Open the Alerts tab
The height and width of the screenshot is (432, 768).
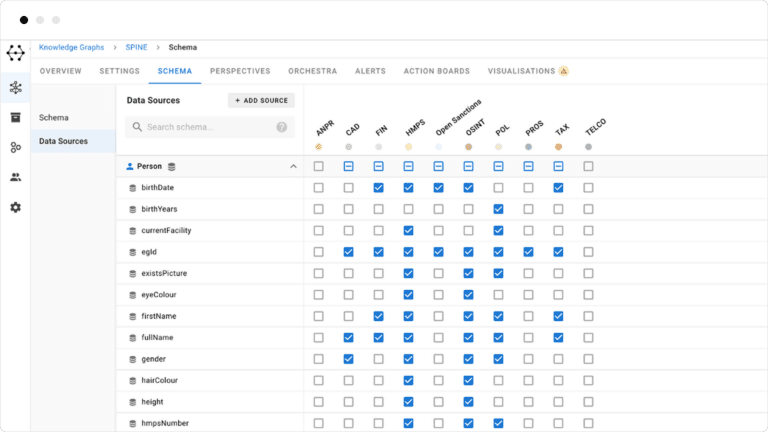370,72
